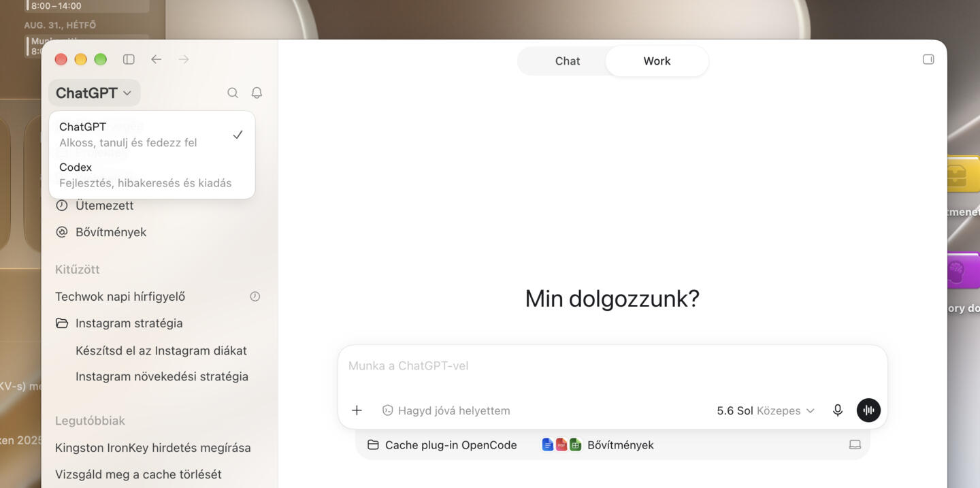Open notifications bell icon
Screen dimensions: 980x488
tap(257, 93)
